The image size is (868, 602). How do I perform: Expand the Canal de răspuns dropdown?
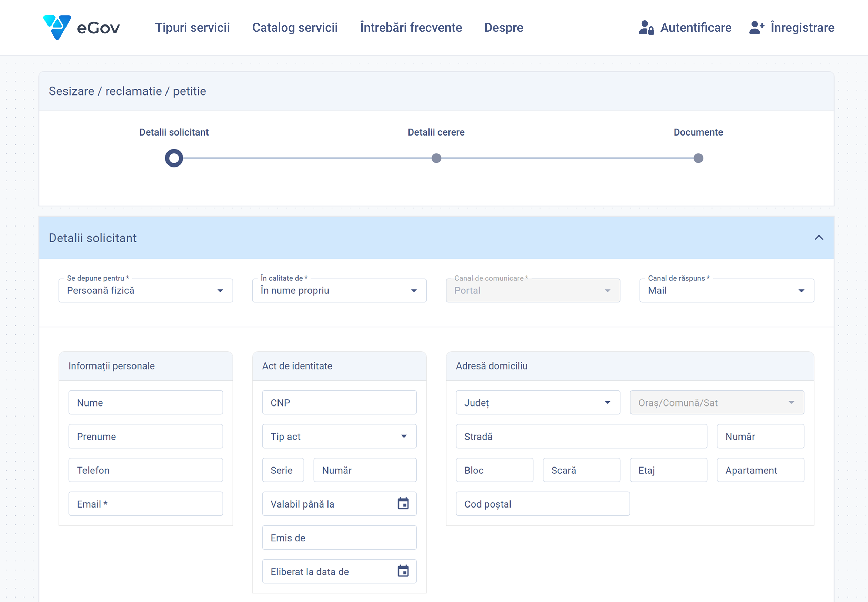coord(726,290)
